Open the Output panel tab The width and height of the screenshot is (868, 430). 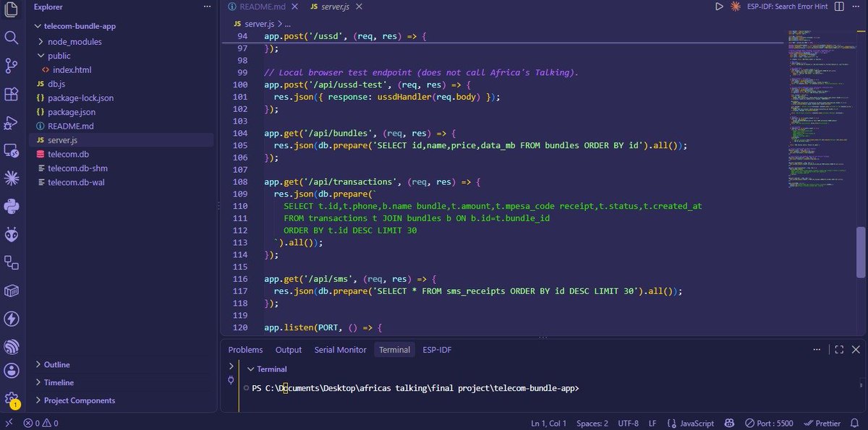point(289,350)
